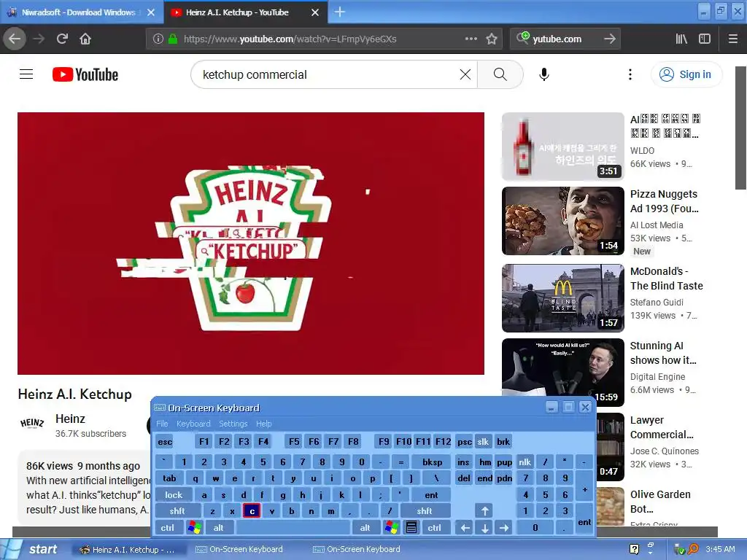
Task: Open the Help menu in On-Screen Keyboard
Action: [x=263, y=424]
